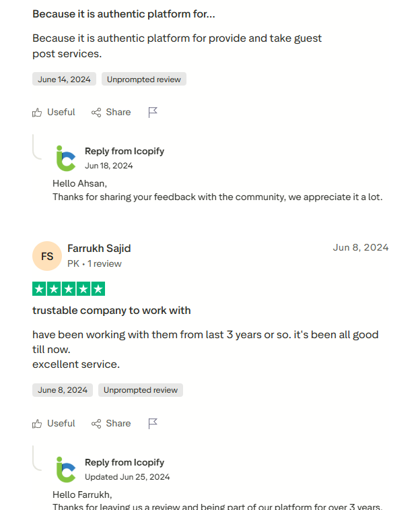Click 'Useful' label under Farrukh's review
Viewport: 420px width, 510px height.
(61, 424)
